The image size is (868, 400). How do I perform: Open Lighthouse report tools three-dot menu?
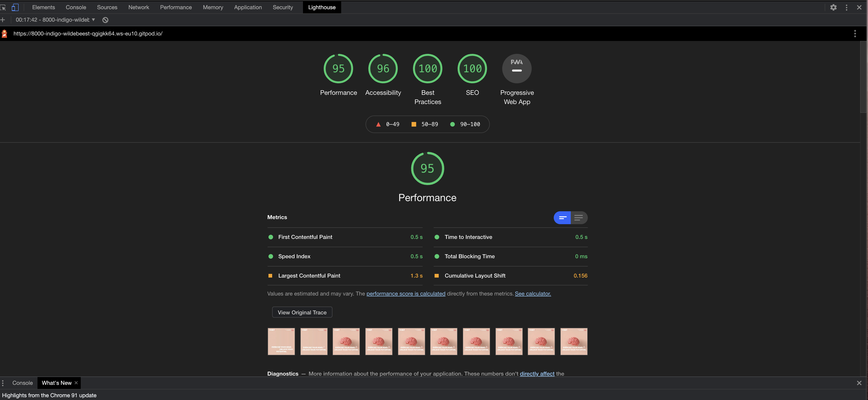click(x=855, y=33)
